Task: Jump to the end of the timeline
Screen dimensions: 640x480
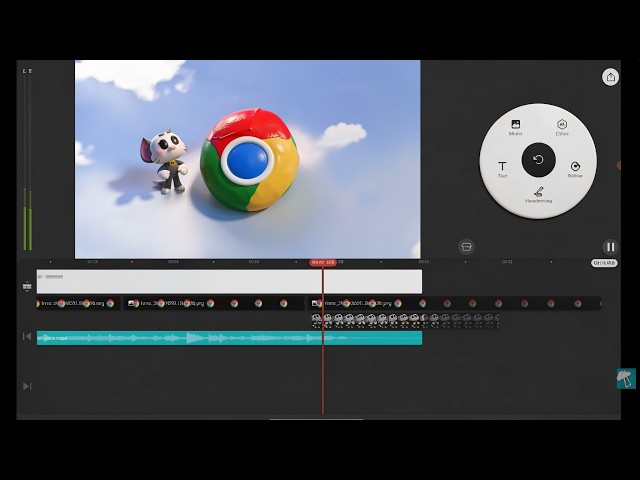Action: pos(27,386)
